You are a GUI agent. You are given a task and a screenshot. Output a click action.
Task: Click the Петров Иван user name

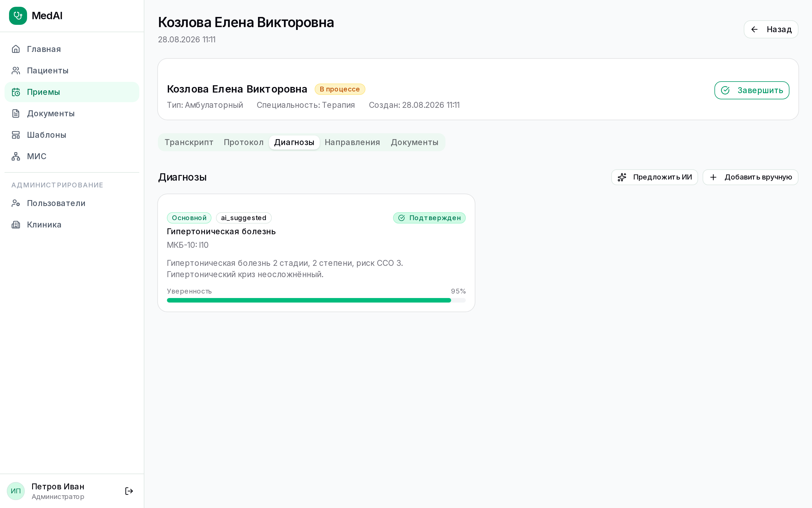tap(58, 487)
